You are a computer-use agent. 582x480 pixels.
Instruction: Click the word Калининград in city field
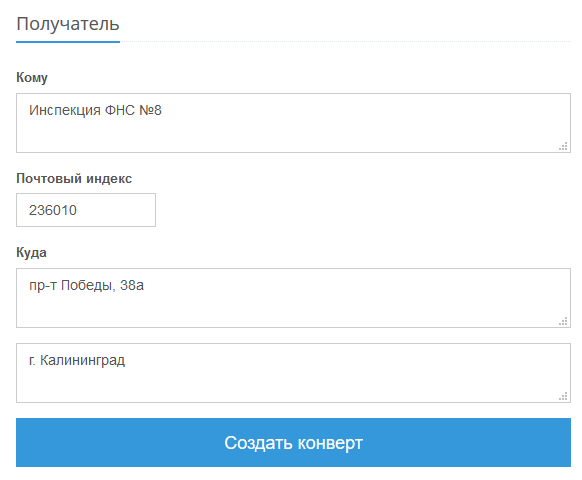click(82, 360)
